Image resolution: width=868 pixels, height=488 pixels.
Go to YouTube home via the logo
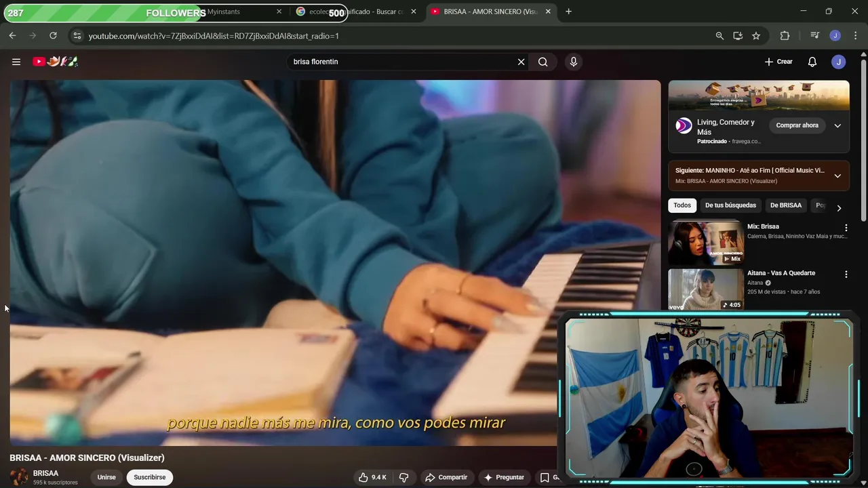[56, 62]
